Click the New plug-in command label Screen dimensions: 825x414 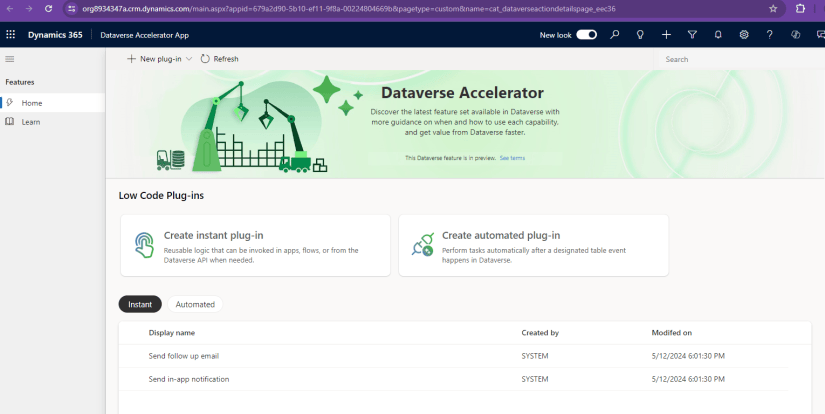point(160,59)
